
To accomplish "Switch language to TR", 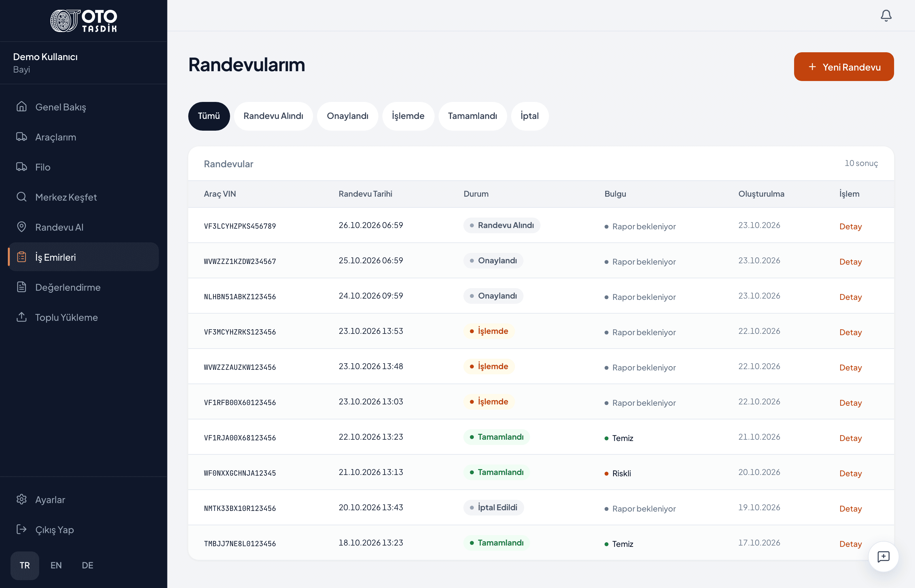I will [25, 565].
